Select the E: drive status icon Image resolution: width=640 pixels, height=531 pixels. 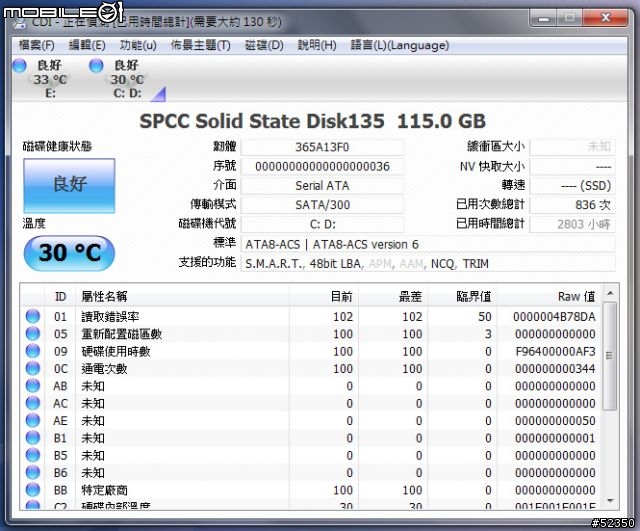(x=20, y=66)
